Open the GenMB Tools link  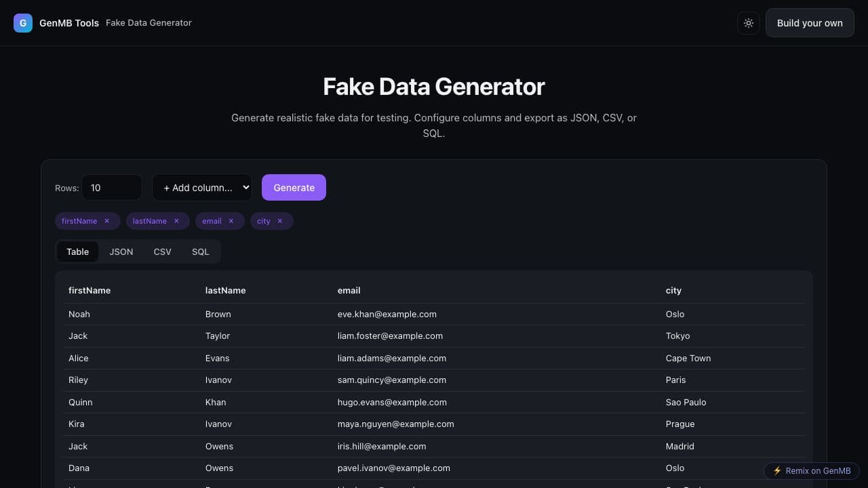click(x=69, y=23)
